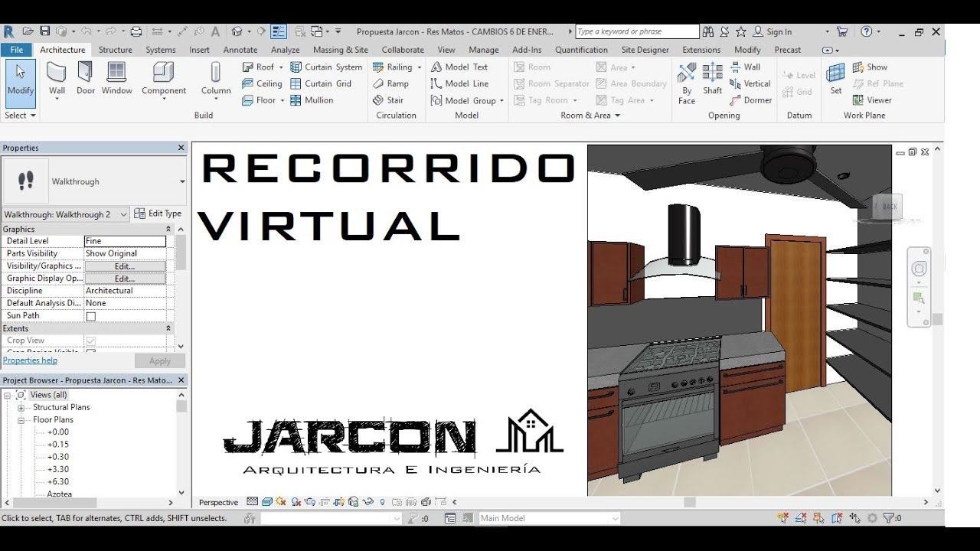Viewport: 980px width, 551px height.
Task: Choose the Stair tool
Action: point(388,100)
